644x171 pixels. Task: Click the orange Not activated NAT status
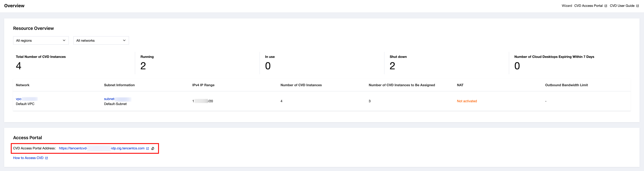tap(467, 101)
